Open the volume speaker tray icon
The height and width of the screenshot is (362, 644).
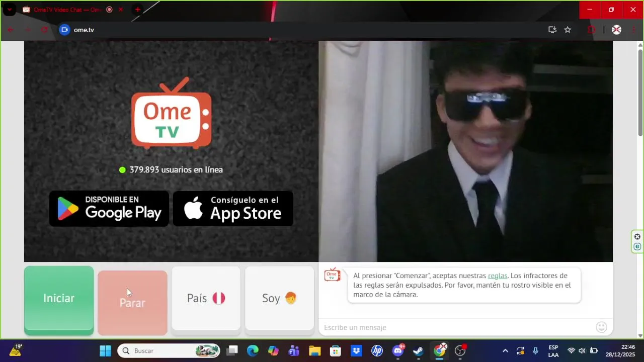[x=582, y=351]
